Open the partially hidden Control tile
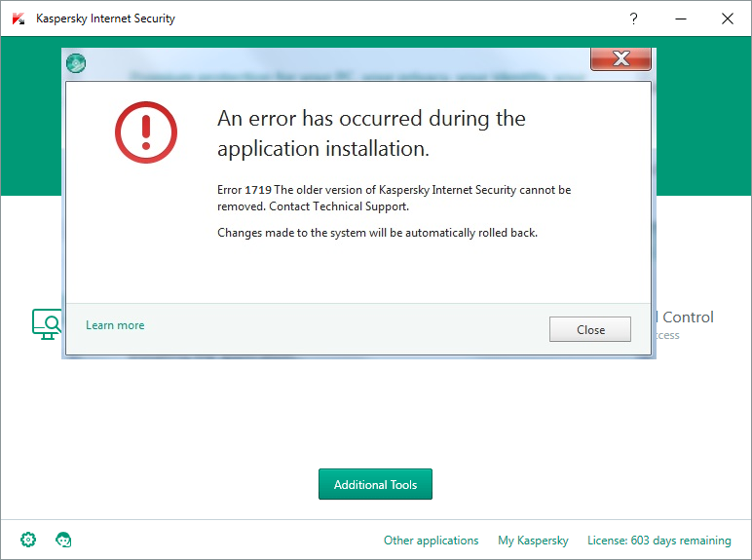The image size is (752, 560). (x=685, y=323)
